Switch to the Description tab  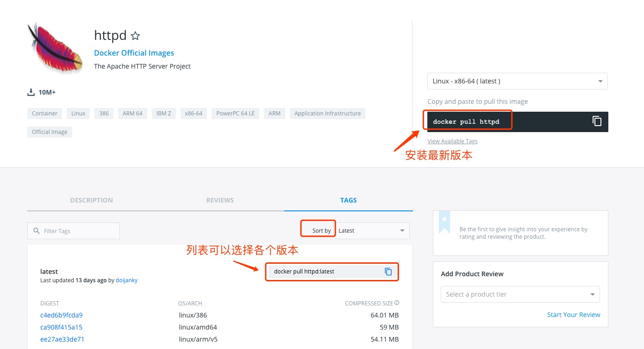pos(91,200)
